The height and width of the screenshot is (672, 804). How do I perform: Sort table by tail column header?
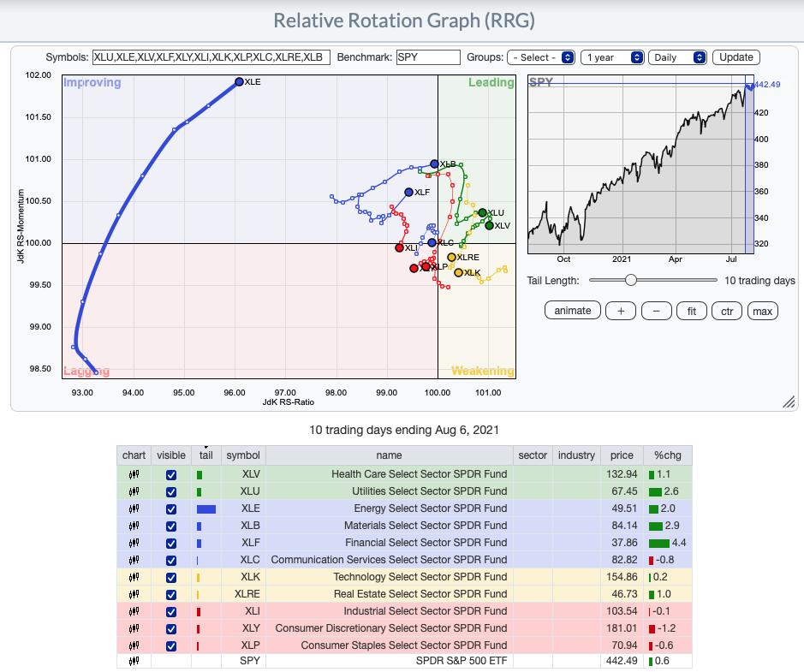(206, 455)
